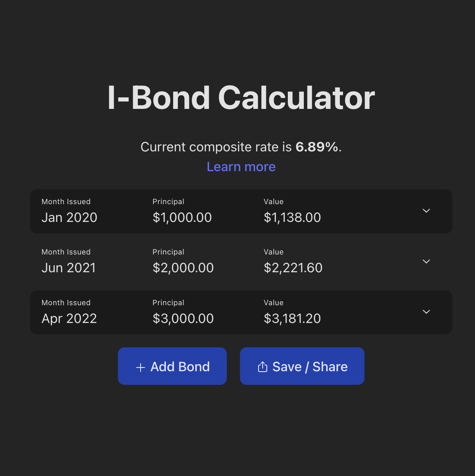Click the composite rate 6.89% text
The height and width of the screenshot is (476, 475).
coord(317,147)
